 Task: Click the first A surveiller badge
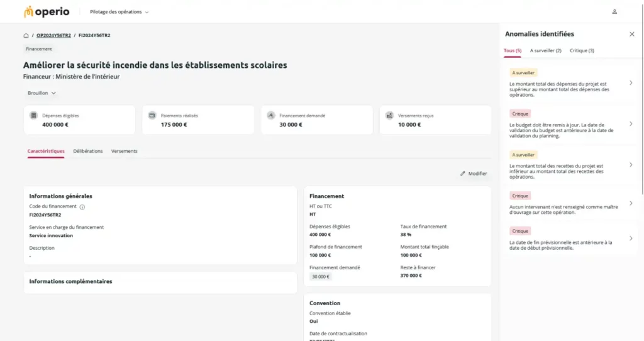pyautogui.click(x=523, y=73)
